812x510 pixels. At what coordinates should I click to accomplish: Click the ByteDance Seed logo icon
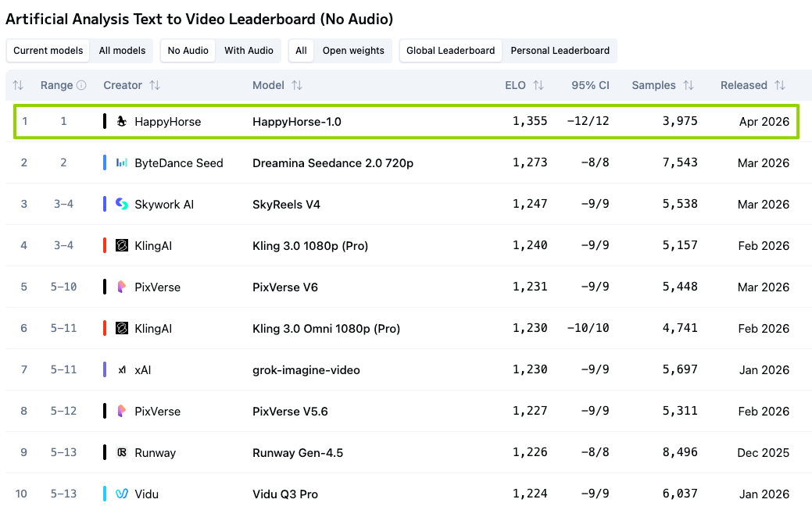(x=121, y=162)
